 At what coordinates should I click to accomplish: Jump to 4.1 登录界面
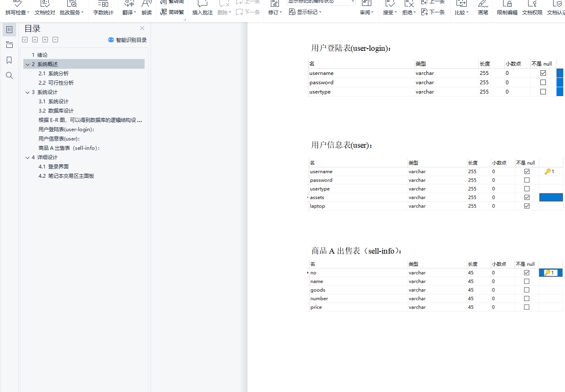coord(53,167)
